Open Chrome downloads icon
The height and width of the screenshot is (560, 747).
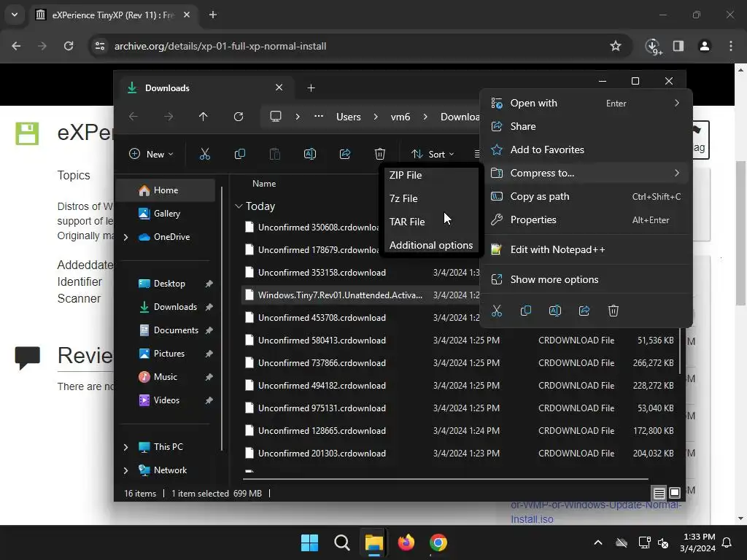point(653,46)
